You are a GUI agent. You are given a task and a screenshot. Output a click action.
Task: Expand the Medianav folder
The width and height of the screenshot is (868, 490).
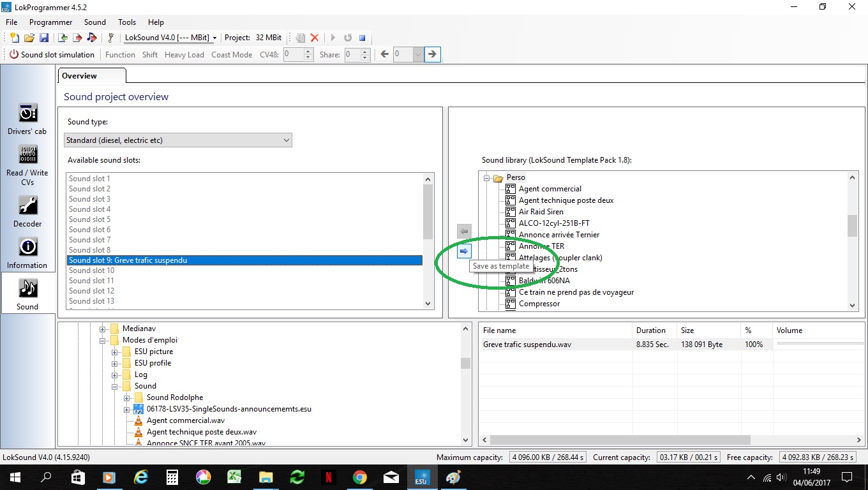coord(103,329)
